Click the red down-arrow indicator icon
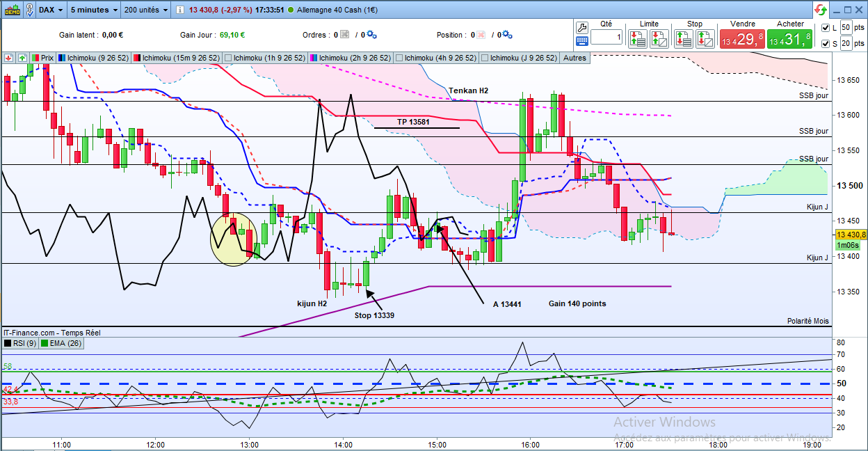The image size is (868, 451). coord(8,58)
